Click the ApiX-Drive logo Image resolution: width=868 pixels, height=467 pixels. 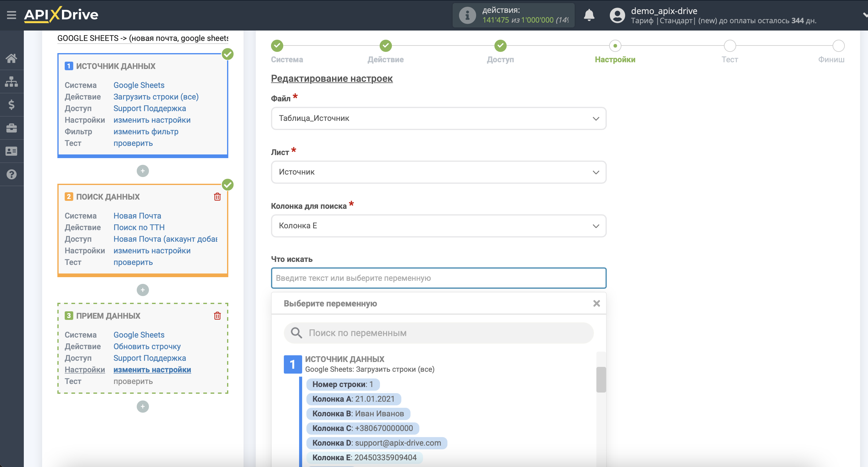click(x=61, y=15)
